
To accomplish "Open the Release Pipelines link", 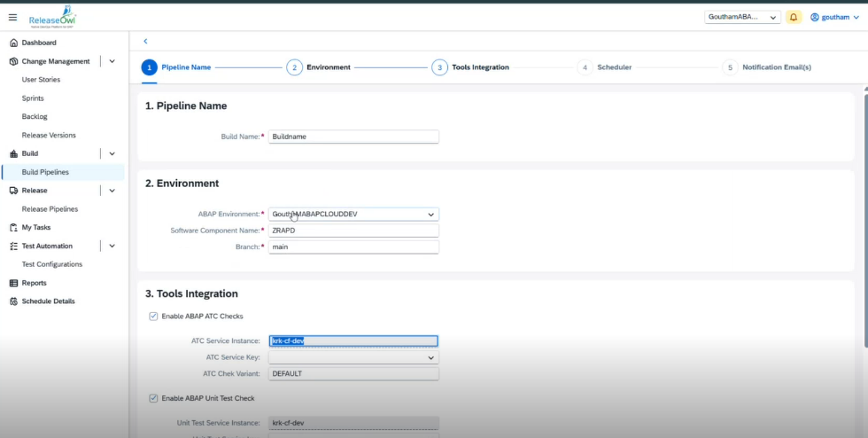I will pyautogui.click(x=50, y=209).
